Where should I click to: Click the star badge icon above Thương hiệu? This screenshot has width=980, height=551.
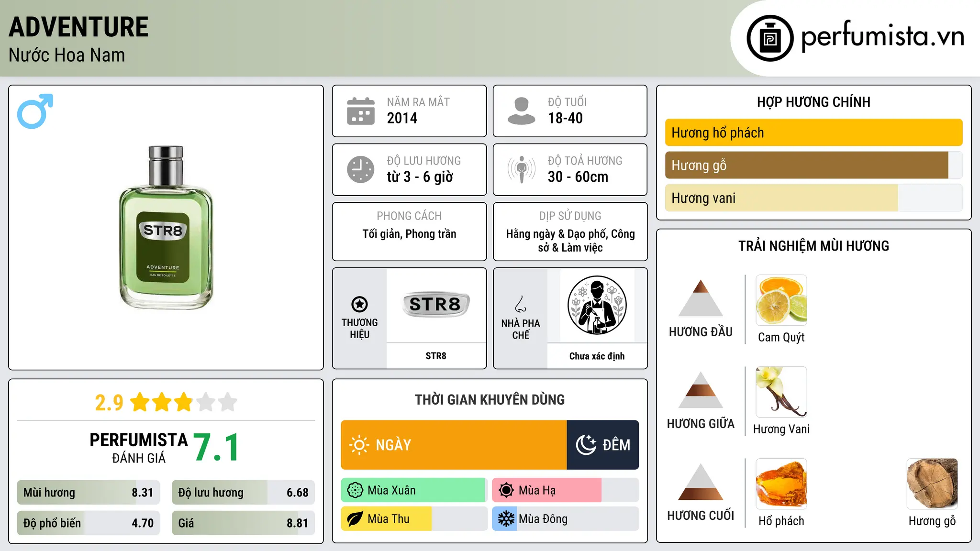tap(359, 304)
